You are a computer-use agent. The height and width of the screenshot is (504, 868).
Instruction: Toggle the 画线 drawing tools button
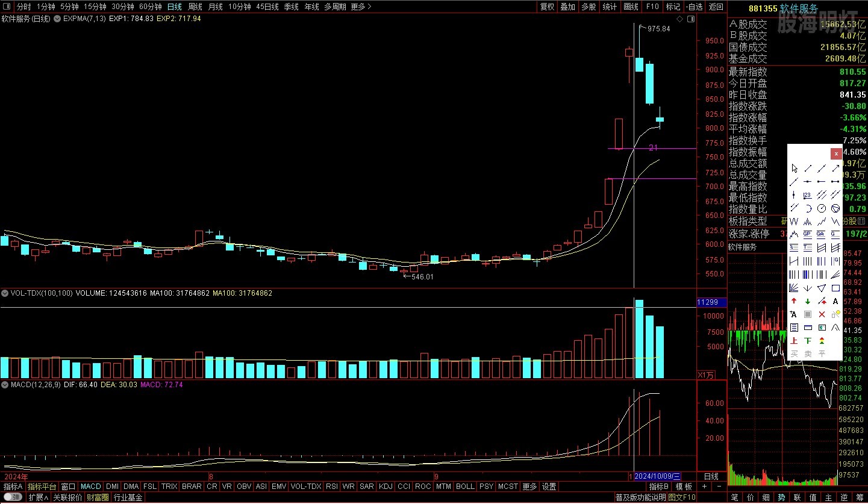631,7
